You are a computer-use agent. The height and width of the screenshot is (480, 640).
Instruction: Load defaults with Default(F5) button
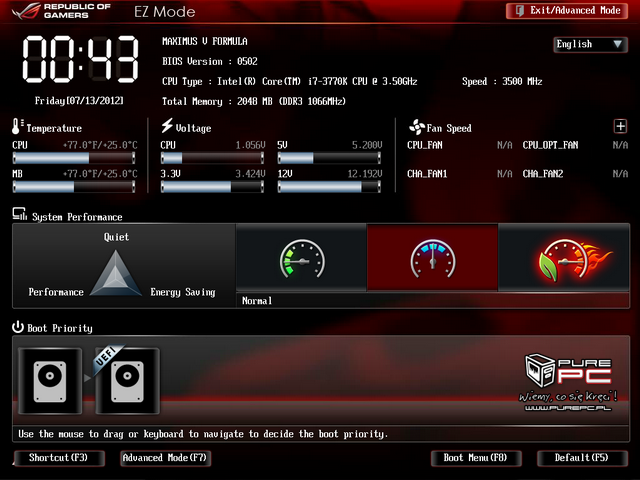[x=582, y=458]
